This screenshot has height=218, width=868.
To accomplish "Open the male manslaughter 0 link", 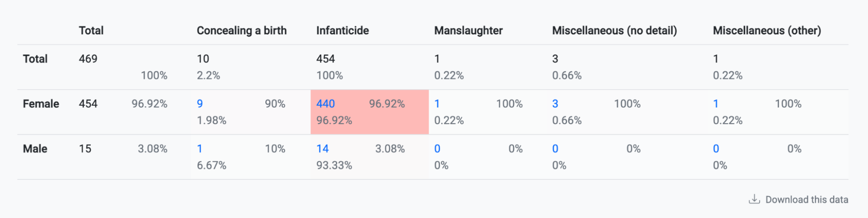I will click(x=437, y=149).
